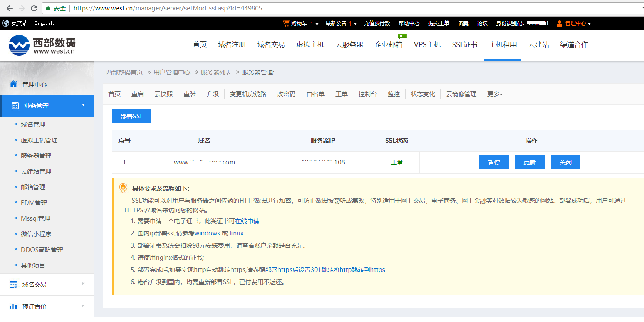This screenshot has width=644, height=322.
Task: Open the 最新公告 dropdown
Action: pos(341,23)
